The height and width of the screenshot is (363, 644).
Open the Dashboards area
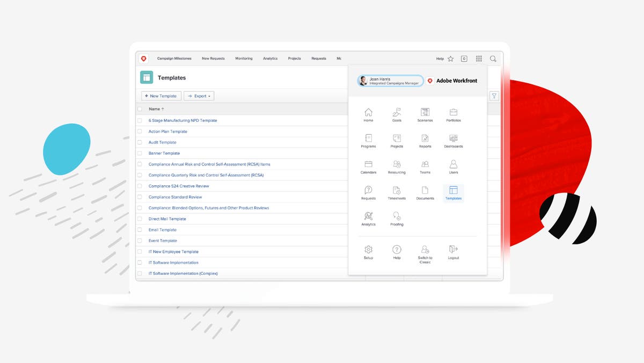(453, 141)
